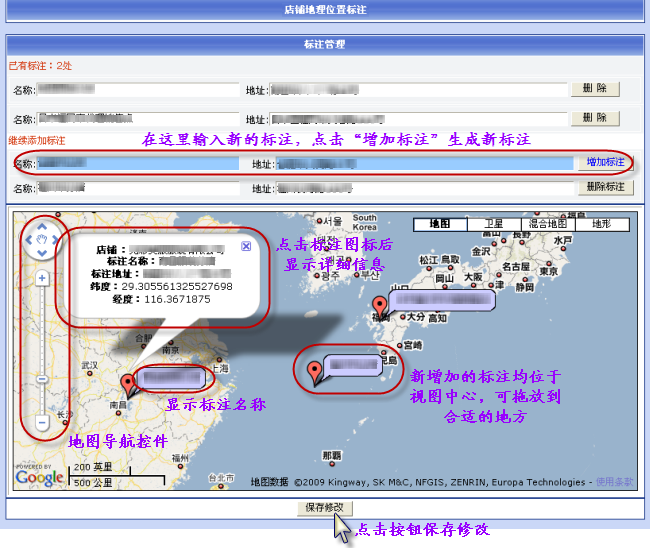Switch to 卫星 satellite view
The width and height of the screenshot is (650, 548).
point(493,224)
